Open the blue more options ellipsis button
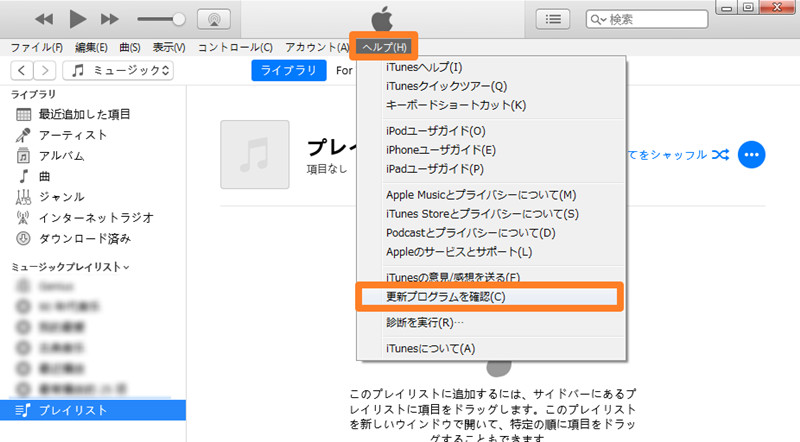The height and width of the screenshot is (442, 800). (x=752, y=155)
